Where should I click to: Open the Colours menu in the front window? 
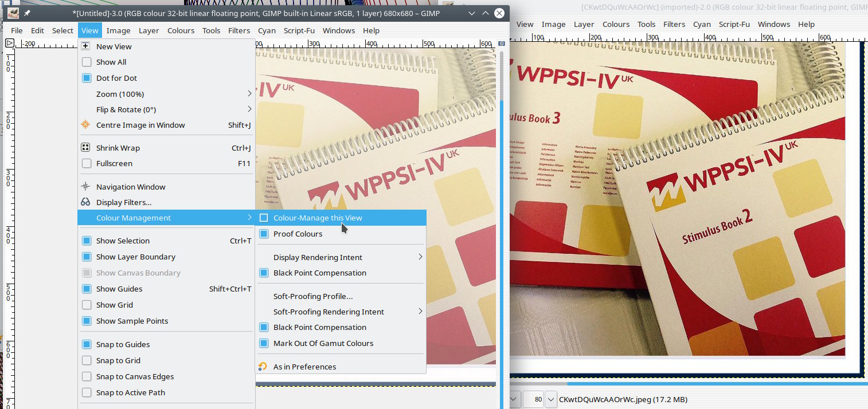(181, 30)
